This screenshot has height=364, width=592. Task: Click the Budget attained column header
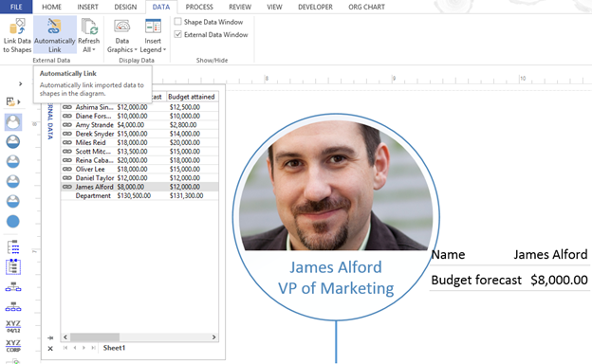(192, 97)
